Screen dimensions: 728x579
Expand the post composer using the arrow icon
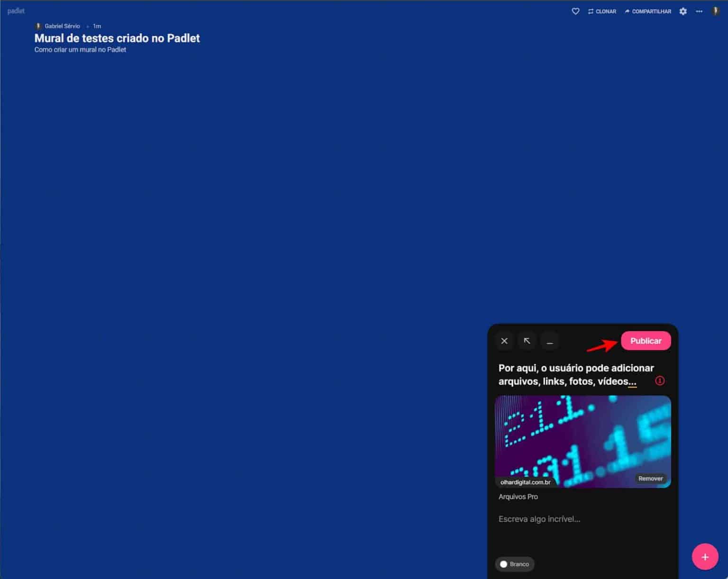(527, 341)
